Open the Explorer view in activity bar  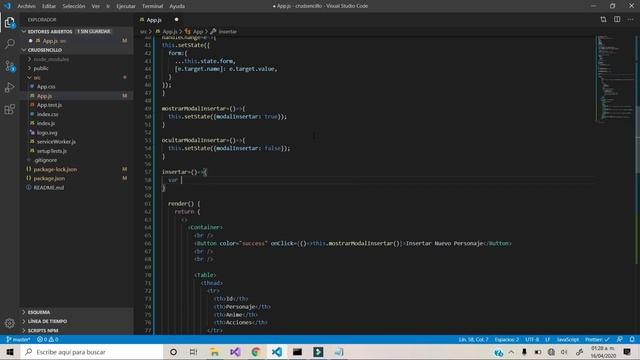coord(9,22)
